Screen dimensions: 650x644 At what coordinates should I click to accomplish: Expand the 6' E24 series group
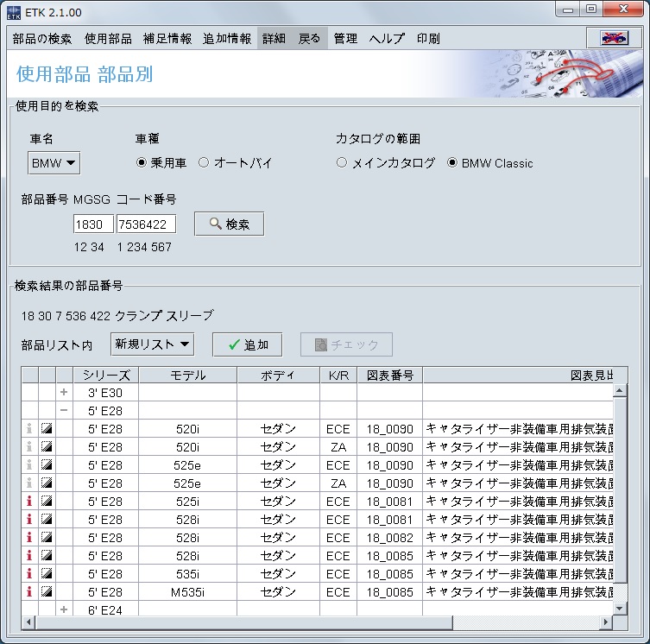point(64,609)
